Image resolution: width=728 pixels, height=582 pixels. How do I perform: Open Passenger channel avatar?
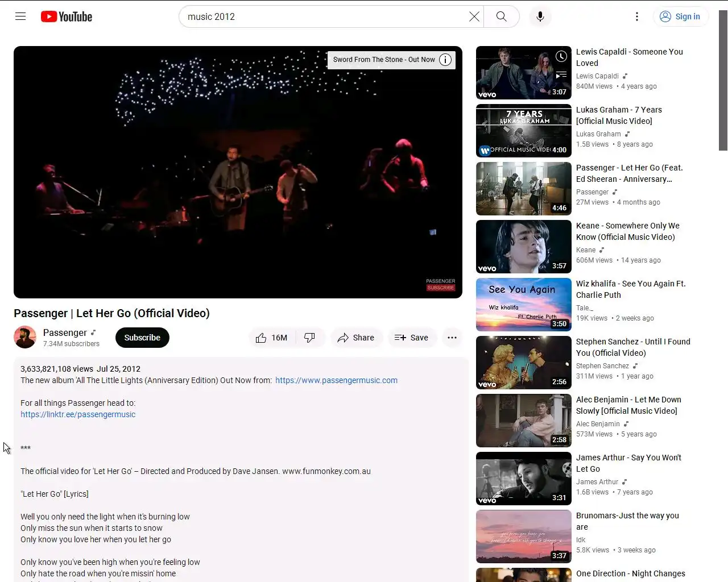click(x=25, y=337)
